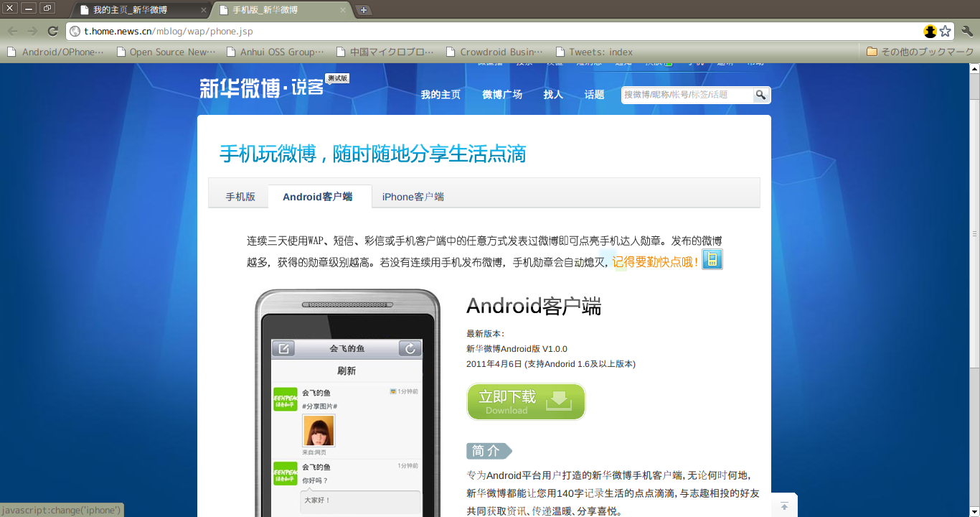Click the 新华微博·说客 logo
980x517 pixels.
[x=261, y=88]
